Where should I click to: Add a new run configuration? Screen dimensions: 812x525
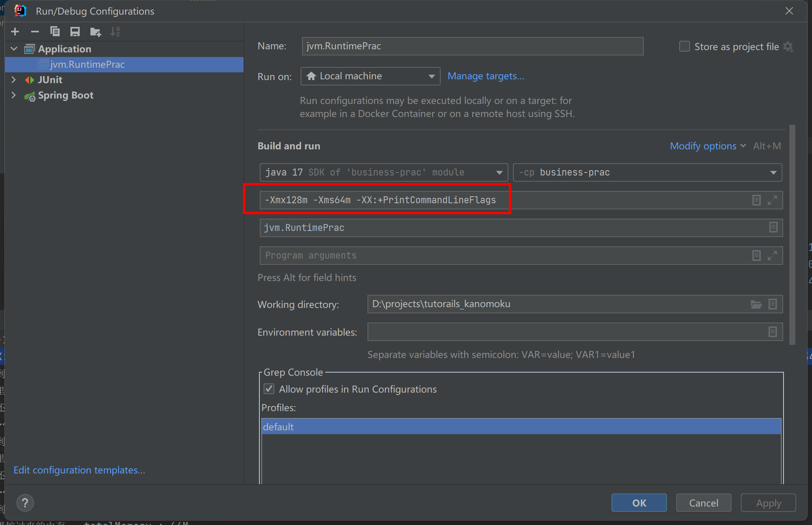pyautogui.click(x=15, y=32)
